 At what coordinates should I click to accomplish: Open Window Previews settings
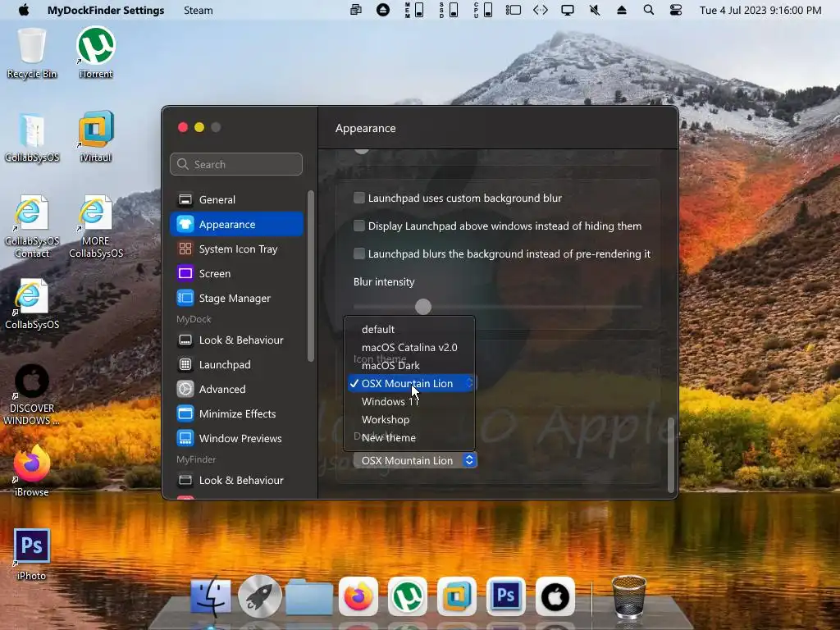236,438
